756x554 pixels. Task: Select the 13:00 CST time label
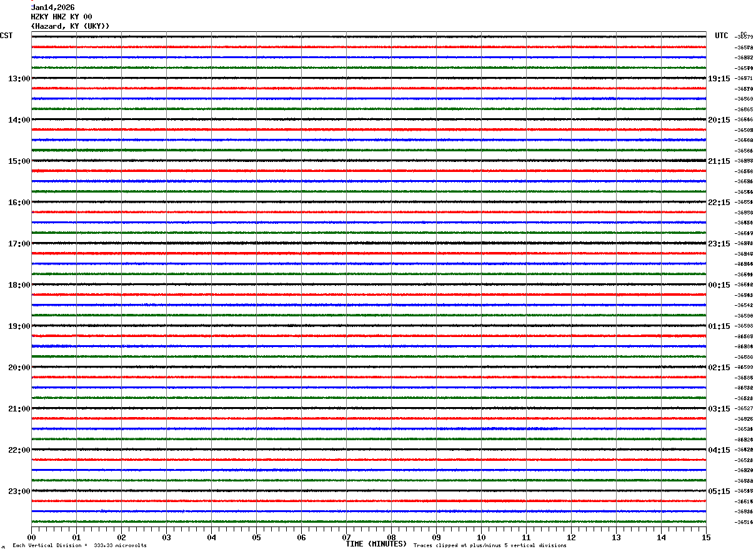pos(19,79)
